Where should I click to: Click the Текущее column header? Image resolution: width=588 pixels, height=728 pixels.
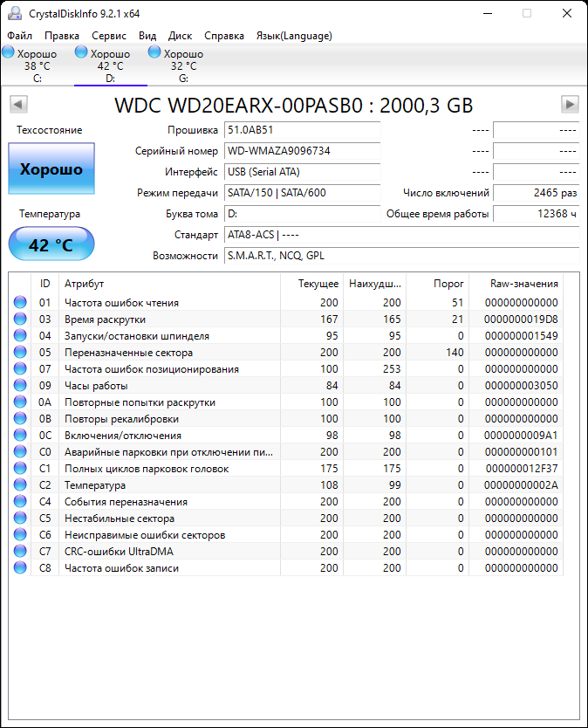[x=311, y=283]
